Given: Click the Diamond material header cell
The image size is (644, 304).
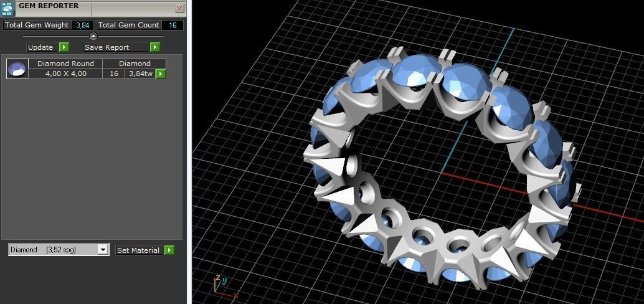Looking at the screenshot, I should pos(135,64).
